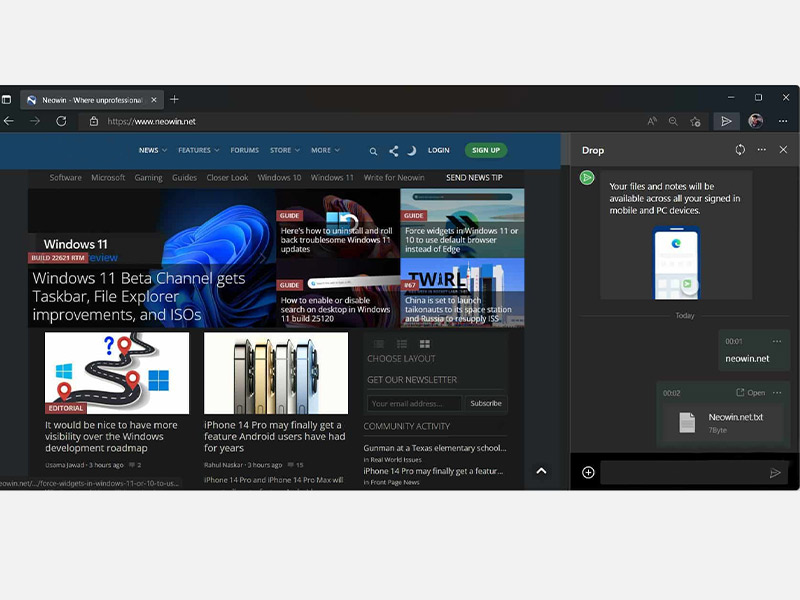The height and width of the screenshot is (600, 800).
Task: Add this page to favorites
Action: (695, 121)
